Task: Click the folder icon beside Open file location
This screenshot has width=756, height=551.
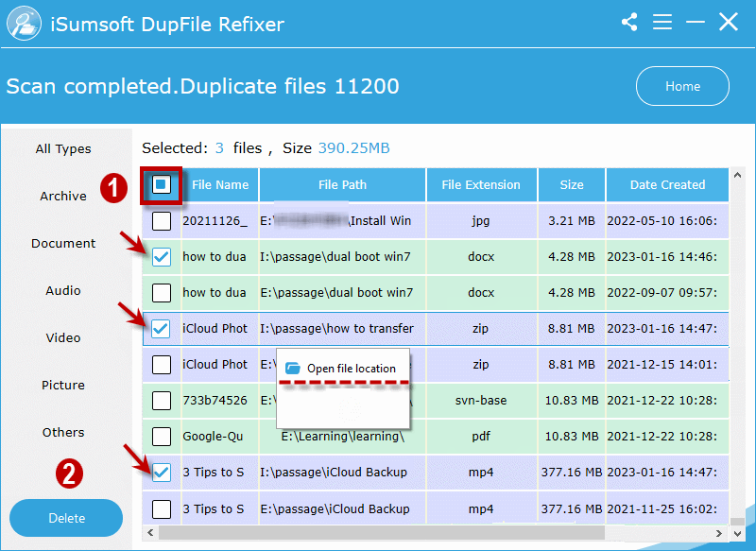Action: point(292,368)
